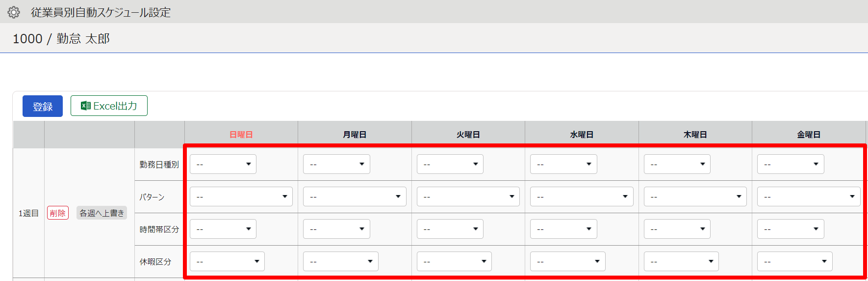Click the Excel icon in Excel出力 button
Screen dimensions: 868x281
pyautogui.click(x=85, y=106)
